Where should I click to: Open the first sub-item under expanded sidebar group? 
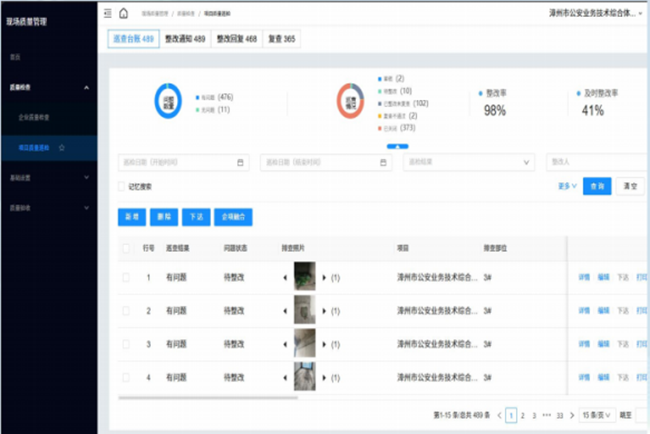point(49,117)
